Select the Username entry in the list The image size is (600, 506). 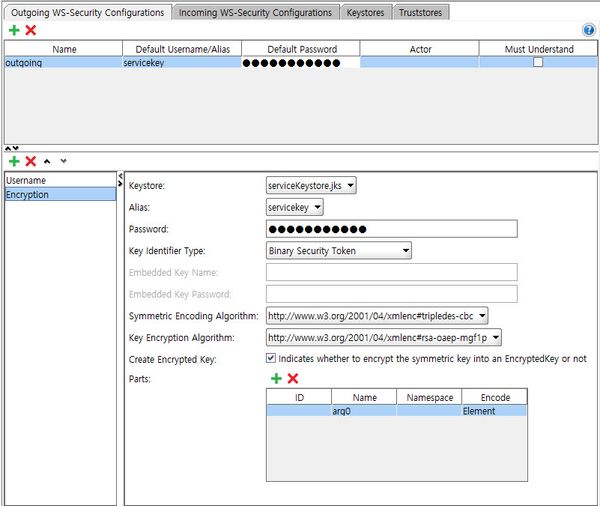60,180
